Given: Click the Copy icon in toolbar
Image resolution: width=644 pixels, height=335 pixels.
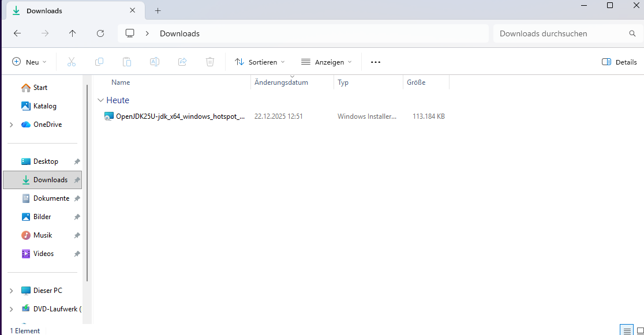Looking at the screenshot, I should (99, 62).
